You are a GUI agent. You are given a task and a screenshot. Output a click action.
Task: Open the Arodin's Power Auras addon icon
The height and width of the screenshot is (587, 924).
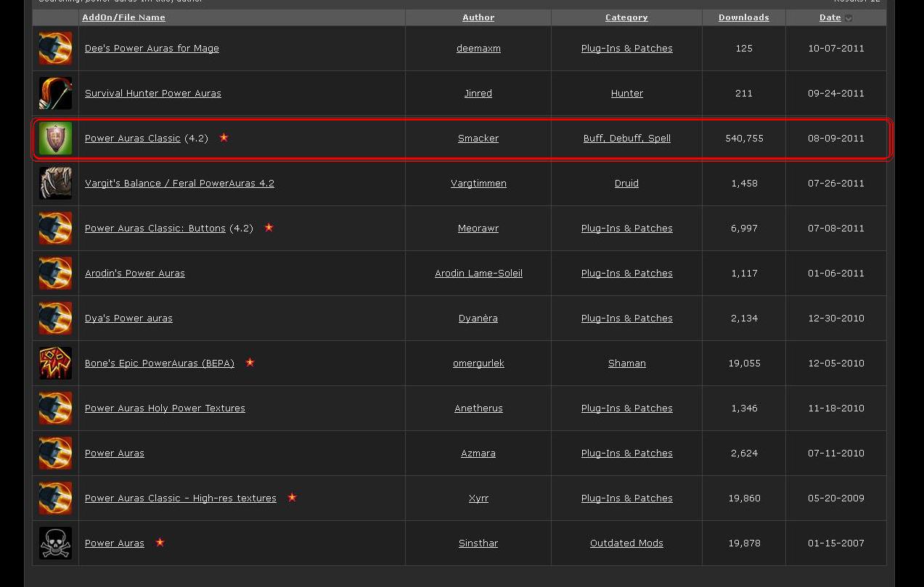(x=55, y=274)
